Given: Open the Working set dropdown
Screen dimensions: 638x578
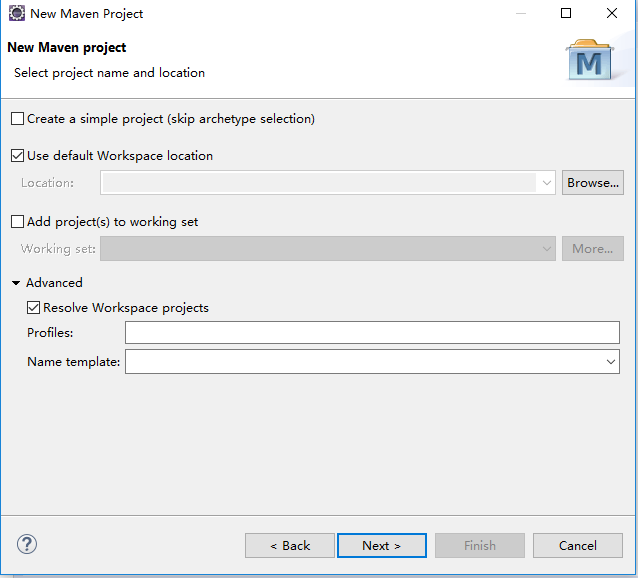Looking at the screenshot, I should click(x=328, y=249).
